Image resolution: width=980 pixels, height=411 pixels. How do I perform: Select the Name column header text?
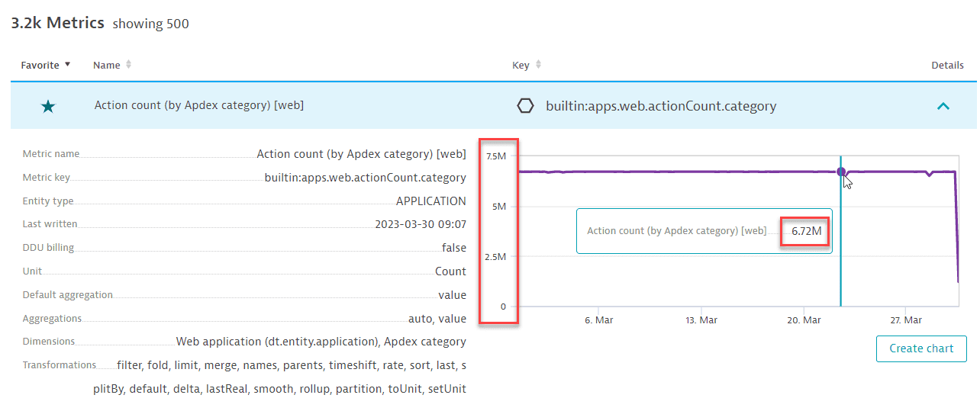(x=106, y=65)
